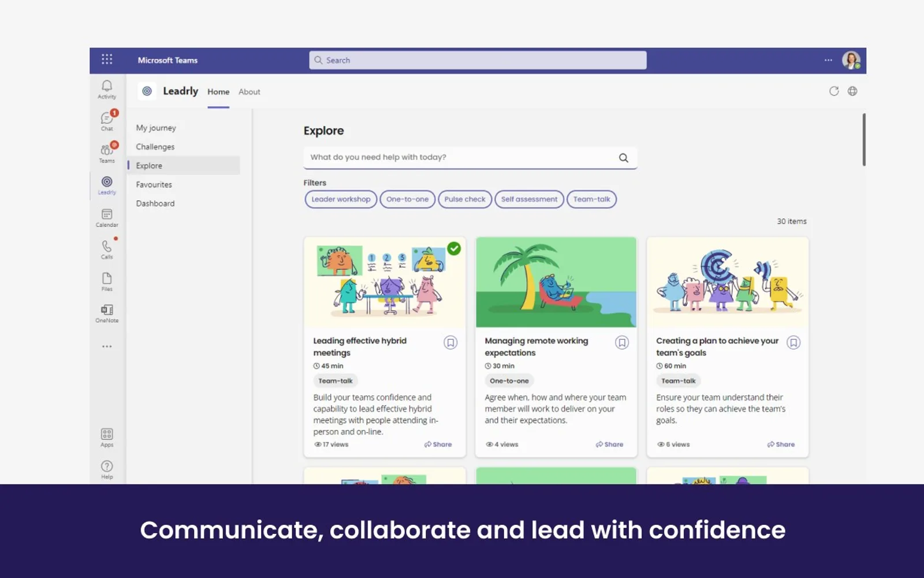Bookmark Creating a plan to achieve goals card
This screenshot has height=578, width=924.
coord(793,343)
